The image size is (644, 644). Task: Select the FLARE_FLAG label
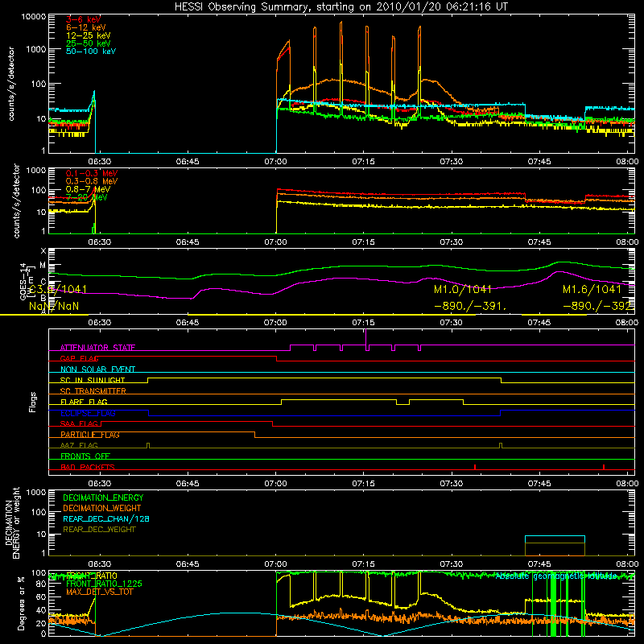pyautogui.click(x=84, y=402)
